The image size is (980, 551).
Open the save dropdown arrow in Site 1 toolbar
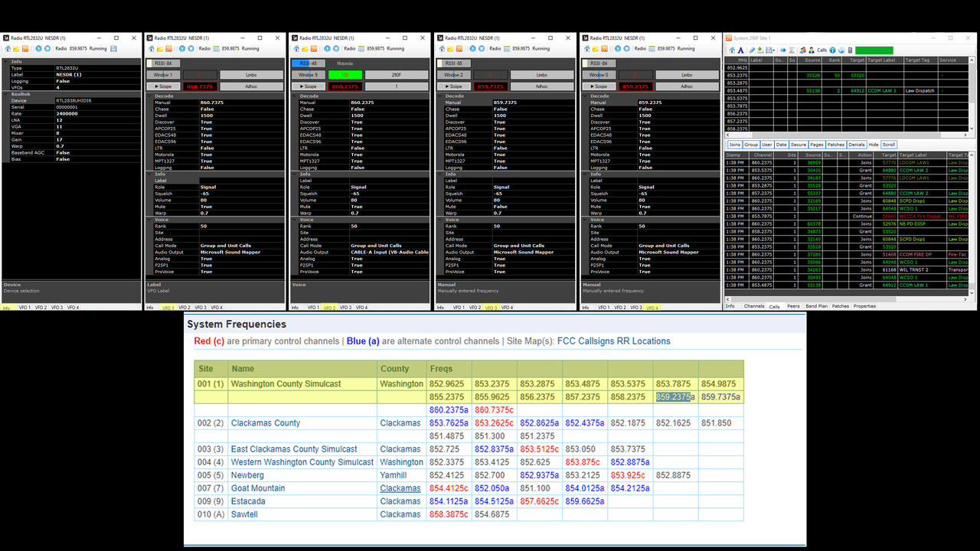tap(773, 50)
